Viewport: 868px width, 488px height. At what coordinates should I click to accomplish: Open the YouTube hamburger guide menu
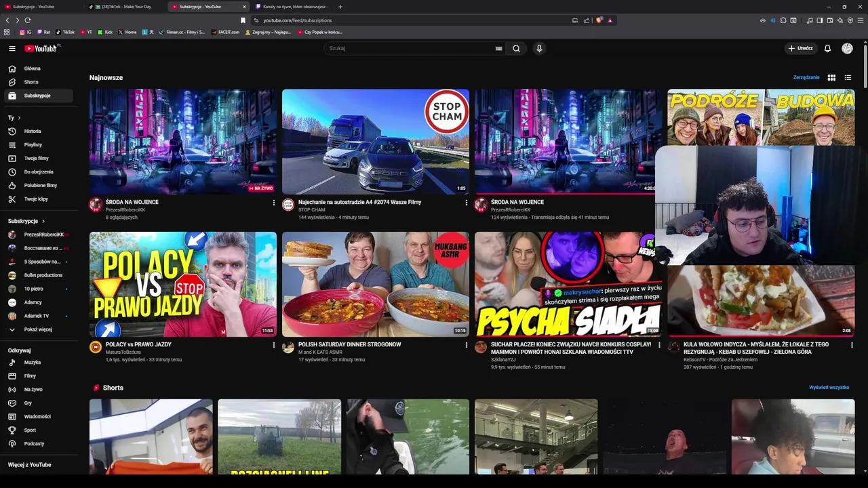click(x=12, y=48)
